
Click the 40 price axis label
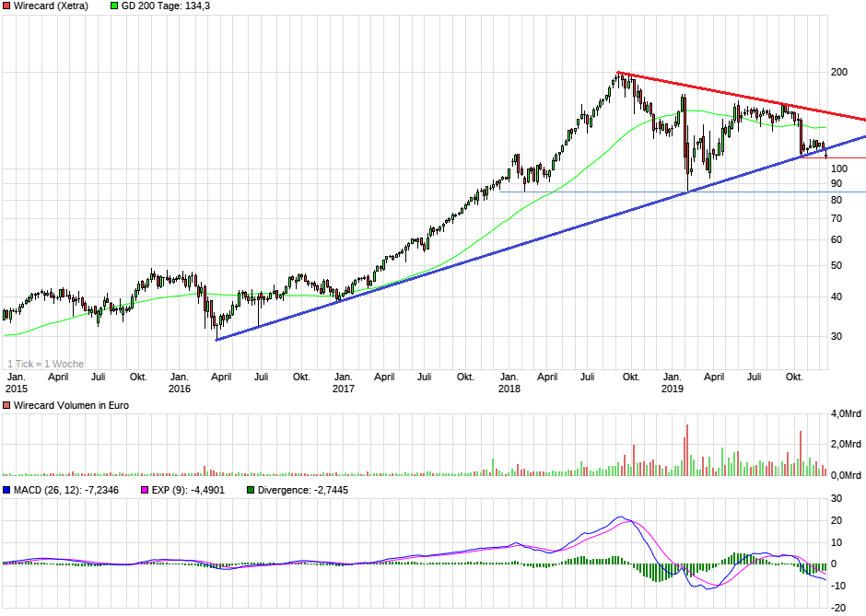click(837, 297)
